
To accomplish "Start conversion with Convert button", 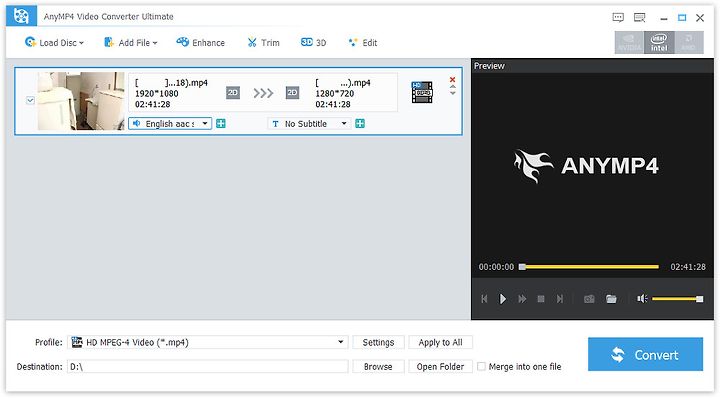I will click(645, 354).
